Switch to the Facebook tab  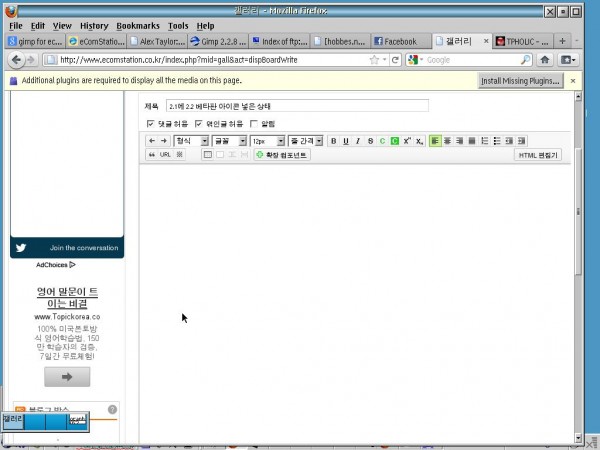pos(401,41)
